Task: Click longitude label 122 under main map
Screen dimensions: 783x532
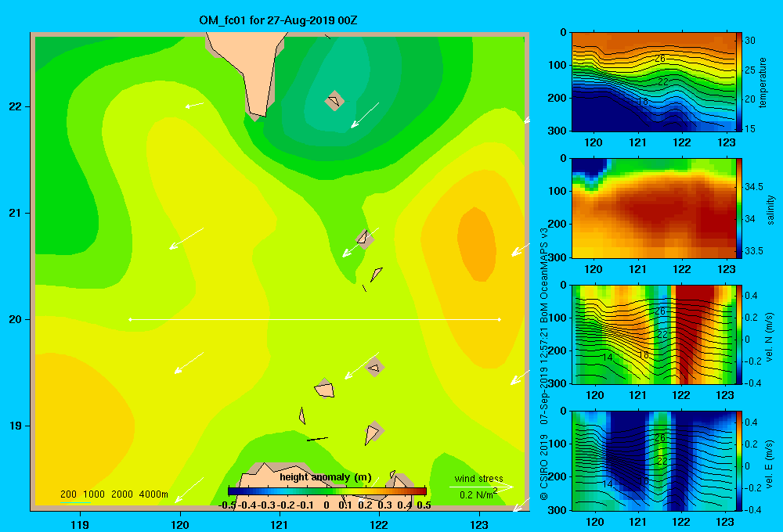Action: point(379,524)
